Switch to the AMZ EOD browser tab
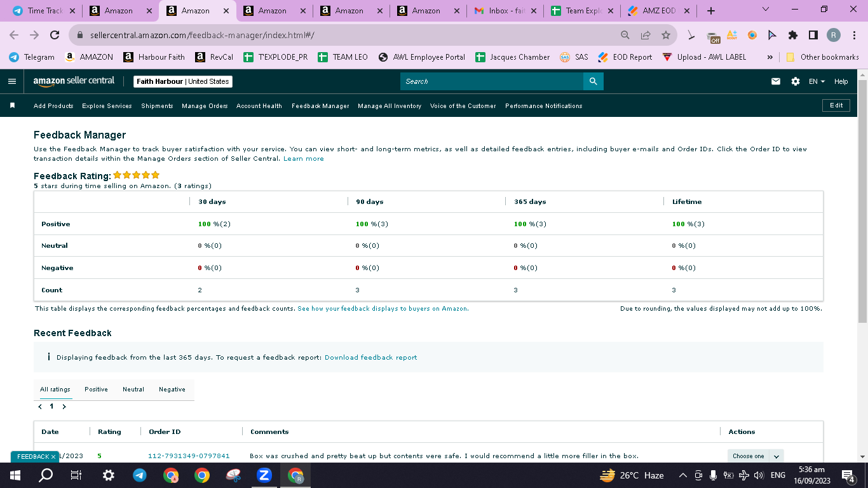Screen dimensions: 868x488 pos(659,11)
